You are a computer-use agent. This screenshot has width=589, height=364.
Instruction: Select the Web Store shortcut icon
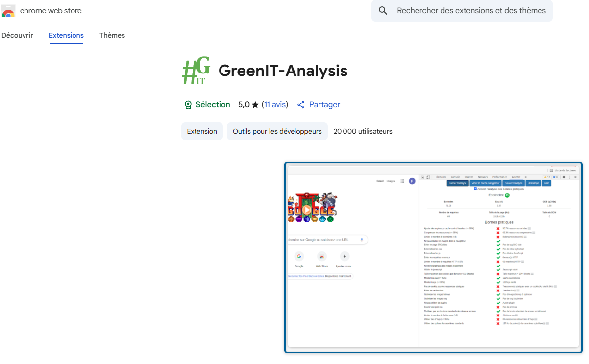pos(322,256)
